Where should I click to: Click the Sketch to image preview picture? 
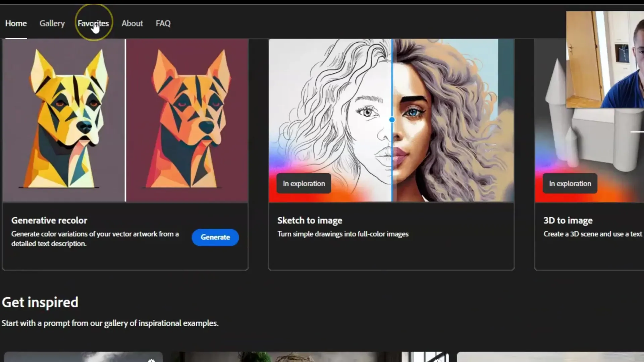(x=391, y=120)
